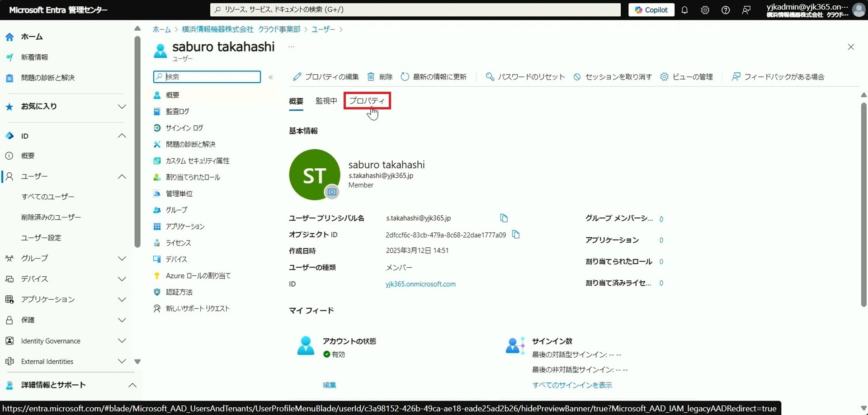Expand the グループ section in sidebar
This screenshot has height=415, width=868.
point(122,259)
